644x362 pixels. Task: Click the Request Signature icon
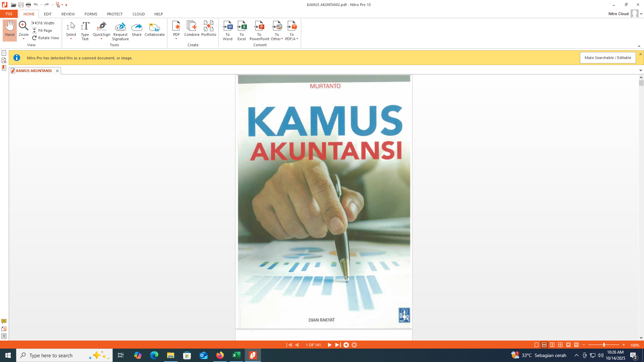tap(120, 27)
